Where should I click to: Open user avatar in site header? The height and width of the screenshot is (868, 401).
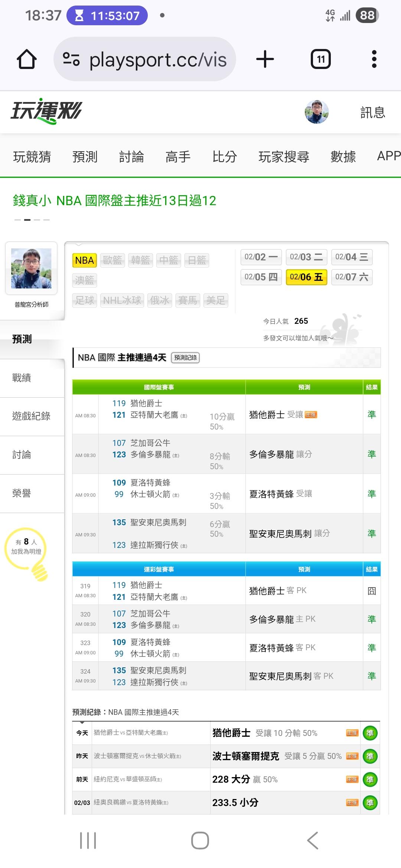(x=317, y=112)
